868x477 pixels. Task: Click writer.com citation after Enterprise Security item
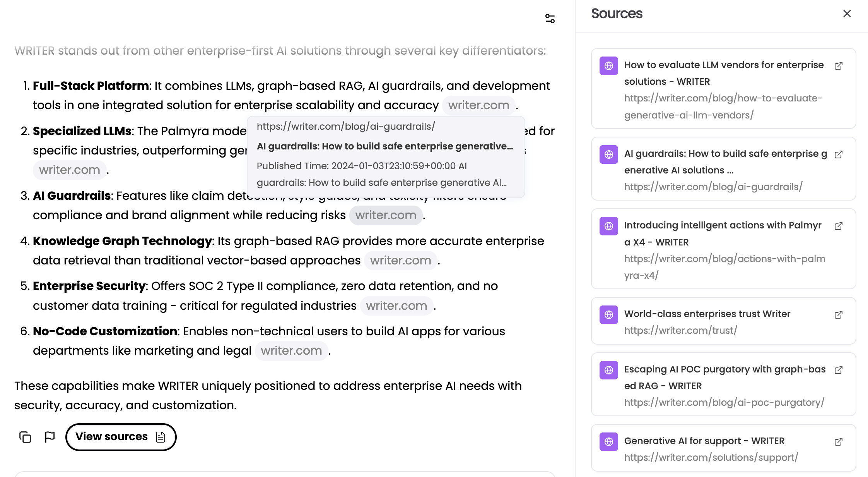point(396,306)
